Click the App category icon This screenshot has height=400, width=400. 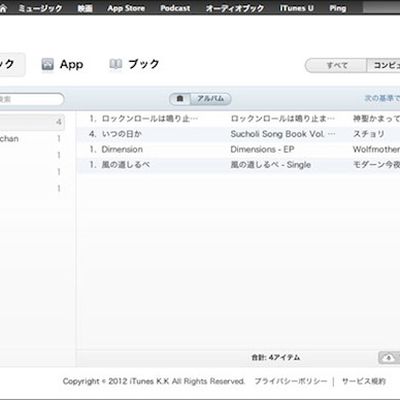(x=47, y=64)
